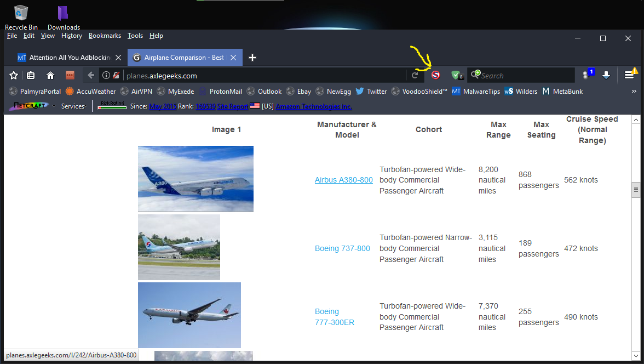Click the Boeing 737-800 link
The width and height of the screenshot is (644, 364).
tap(342, 248)
